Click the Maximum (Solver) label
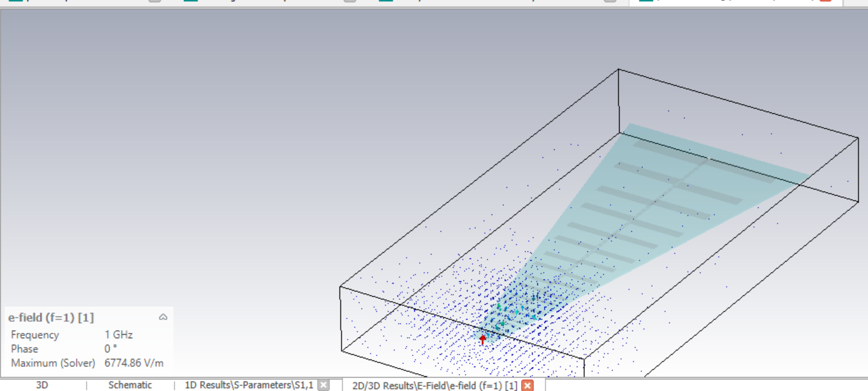The height and width of the screenshot is (391, 868). pyautogui.click(x=53, y=363)
